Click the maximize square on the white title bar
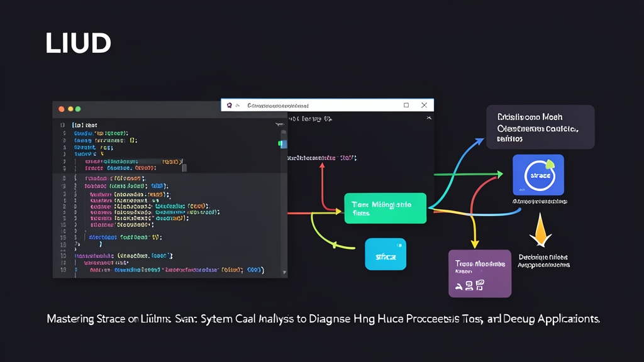 (x=406, y=105)
